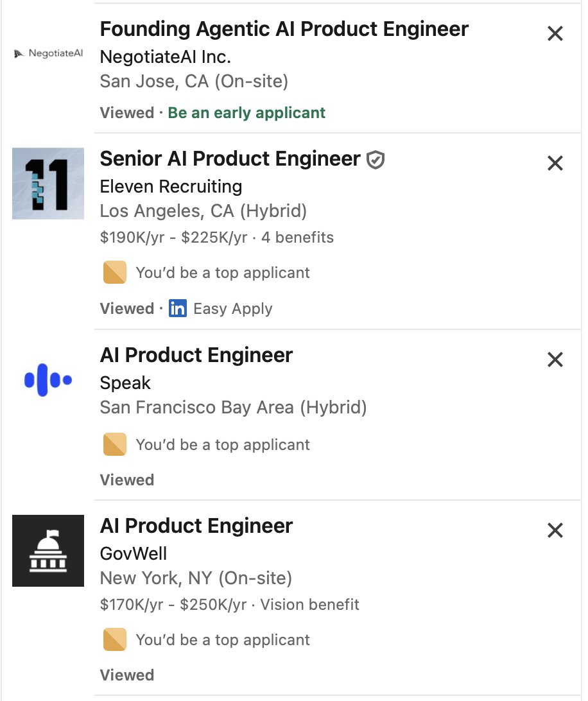Click the Be an early applicant text
Image resolution: width=588 pixels, height=701 pixels.
point(246,113)
